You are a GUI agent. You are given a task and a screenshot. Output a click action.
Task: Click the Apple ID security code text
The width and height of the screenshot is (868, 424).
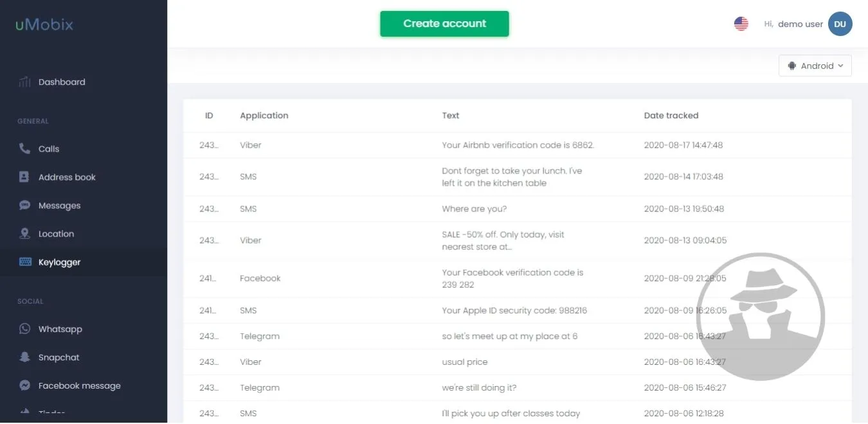click(x=514, y=310)
